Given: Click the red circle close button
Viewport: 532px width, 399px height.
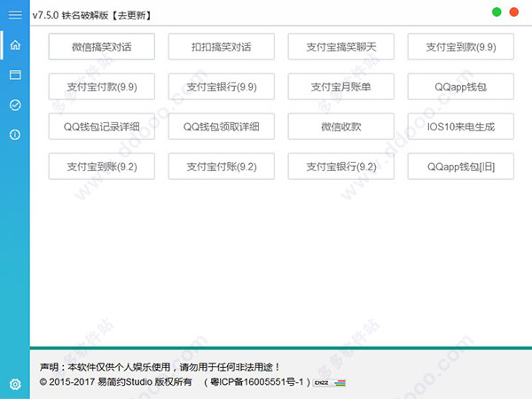Looking at the screenshot, I should [514, 12].
